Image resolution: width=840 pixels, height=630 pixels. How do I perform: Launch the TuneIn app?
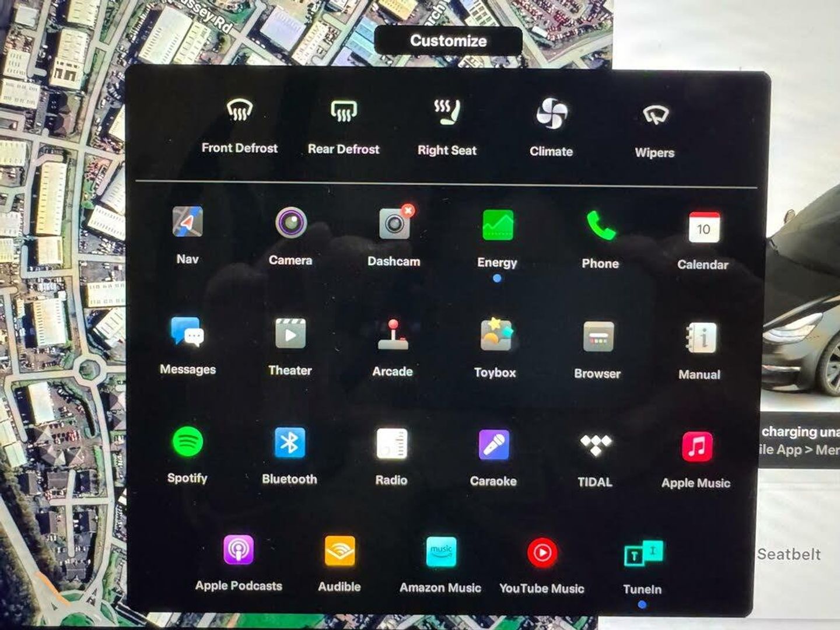click(643, 567)
